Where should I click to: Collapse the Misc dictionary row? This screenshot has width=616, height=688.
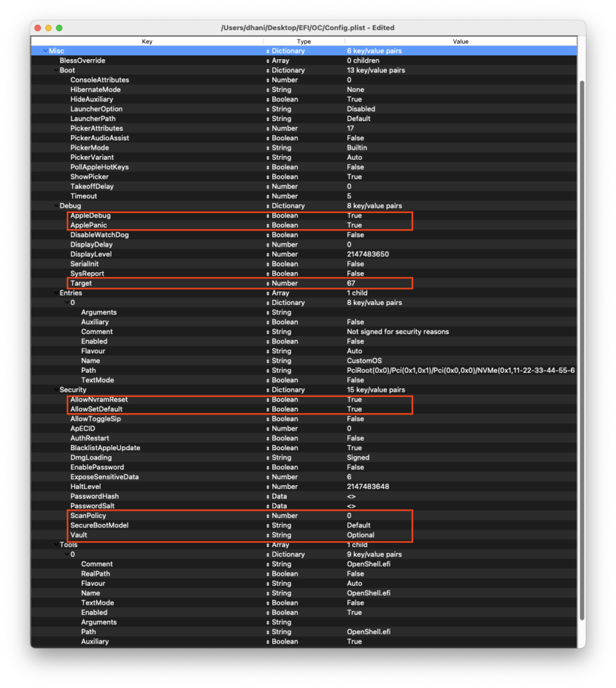tap(45, 51)
